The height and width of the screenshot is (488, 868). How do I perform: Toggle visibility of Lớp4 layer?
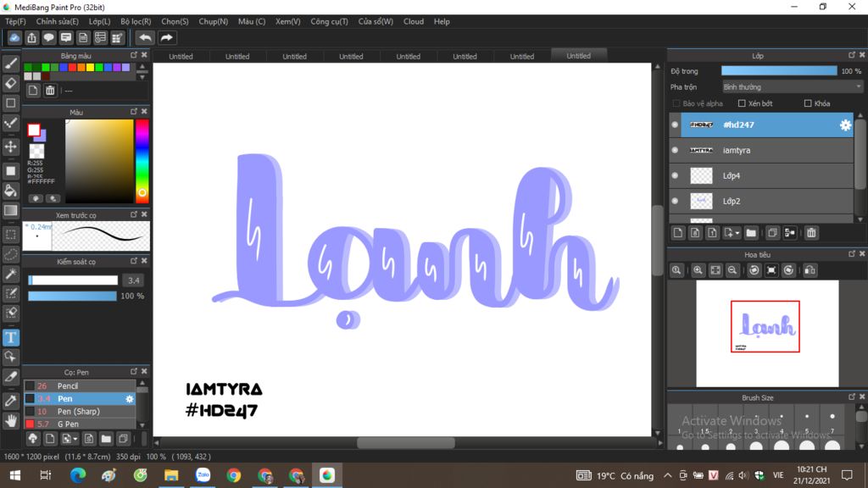(675, 176)
